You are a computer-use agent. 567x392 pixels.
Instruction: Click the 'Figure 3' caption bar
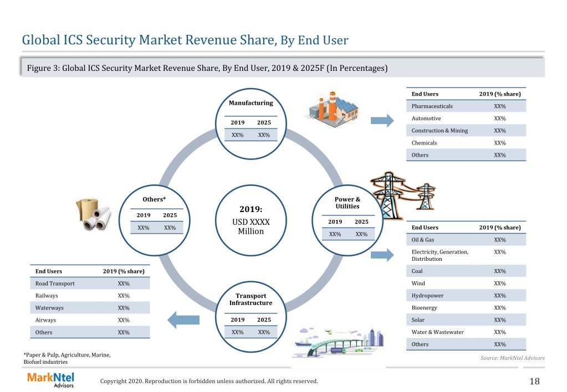pos(283,68)
